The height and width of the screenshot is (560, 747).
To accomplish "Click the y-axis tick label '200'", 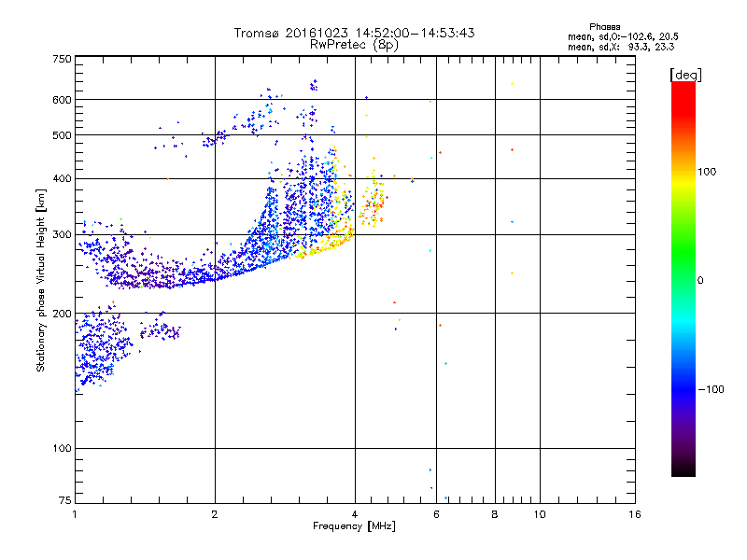I will click(x=62, y=314).
